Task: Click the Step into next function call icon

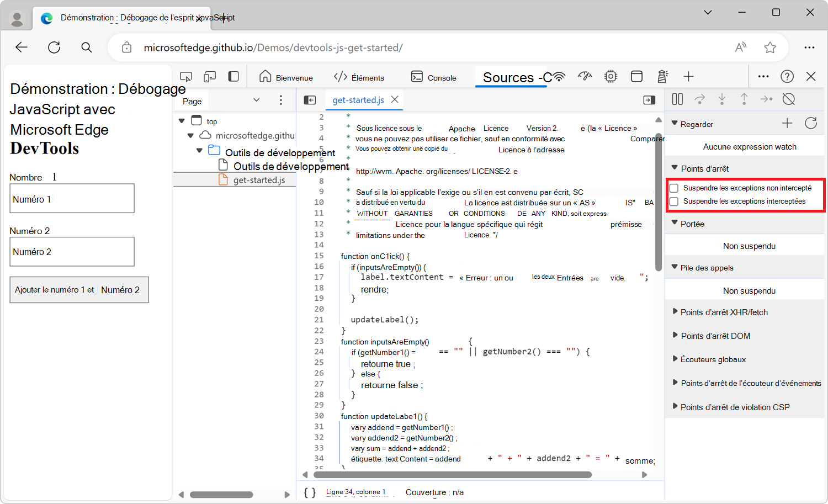Action: pos(722,99)
